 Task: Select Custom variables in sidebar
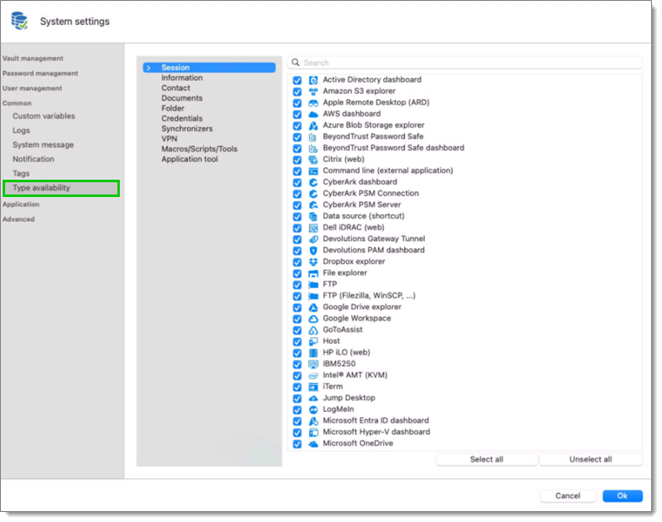[x=43, y=116]
